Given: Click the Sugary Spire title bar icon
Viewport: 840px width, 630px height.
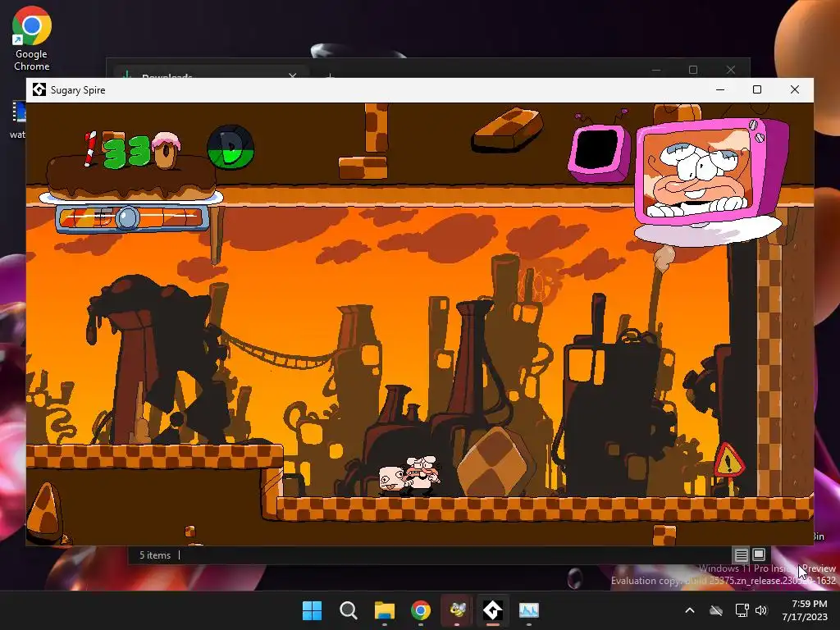Looking at the screenshot, I should 39,89.
